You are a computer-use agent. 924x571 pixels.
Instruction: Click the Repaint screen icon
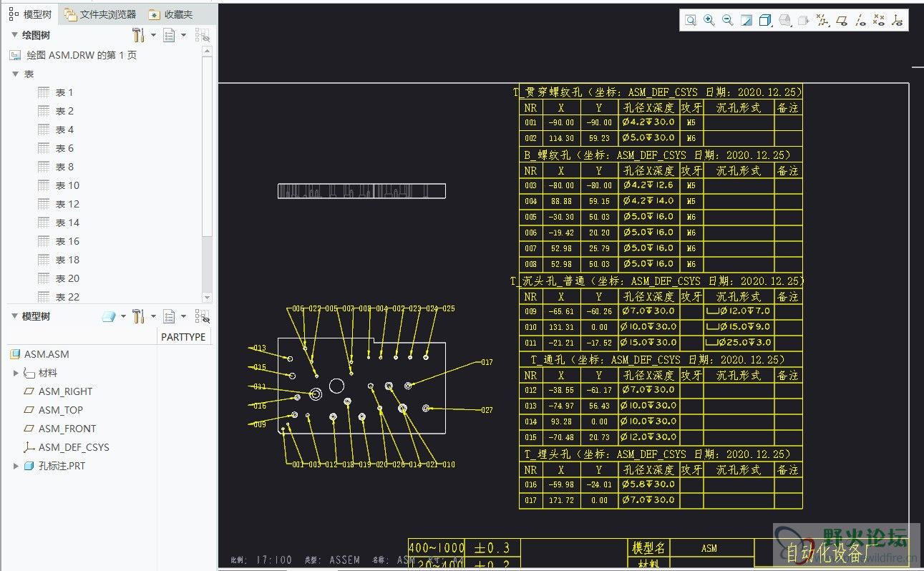pyautogui.click(x=747, y=21)
